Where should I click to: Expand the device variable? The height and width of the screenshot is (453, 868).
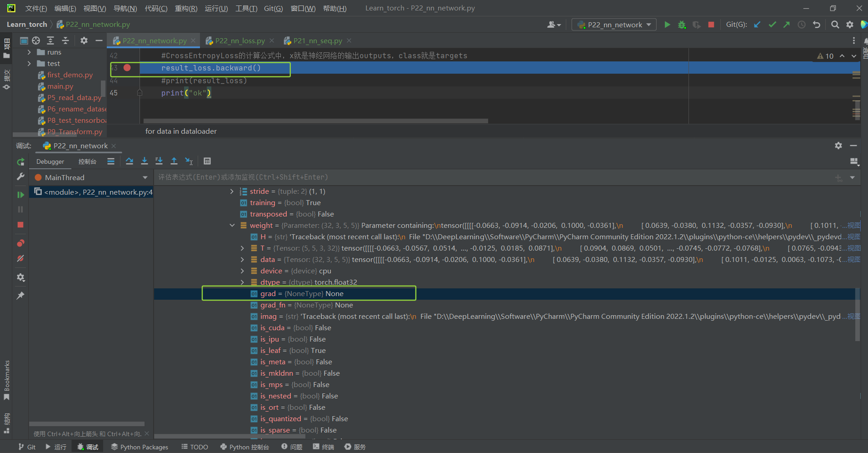point(243,271)
